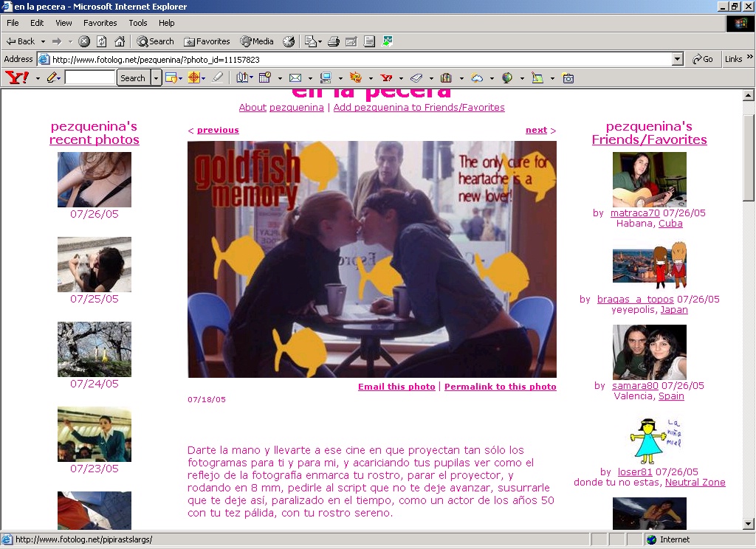Click inside the address bar URL field

[x=356, y=59]
